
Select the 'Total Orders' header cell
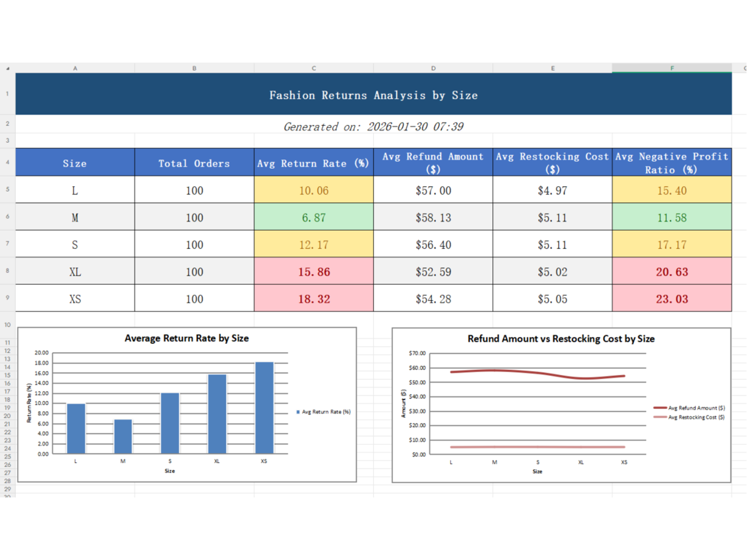(194, 162)
